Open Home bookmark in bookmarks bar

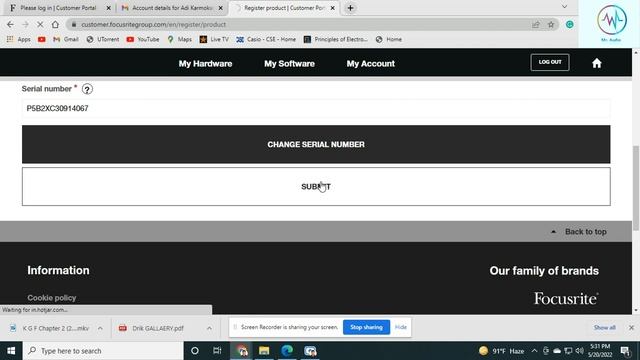coord(389,39)
